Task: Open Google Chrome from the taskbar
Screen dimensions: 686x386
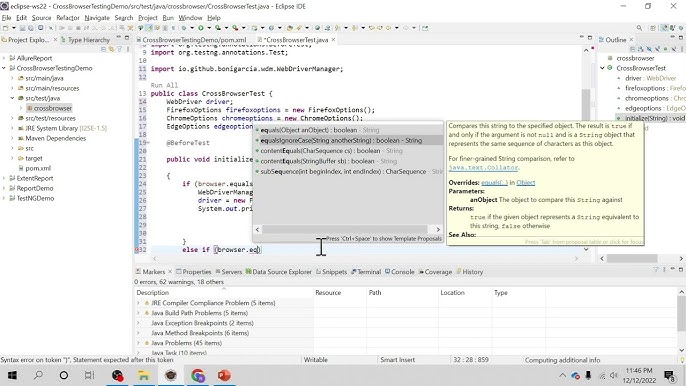Action: coord(198,375)
